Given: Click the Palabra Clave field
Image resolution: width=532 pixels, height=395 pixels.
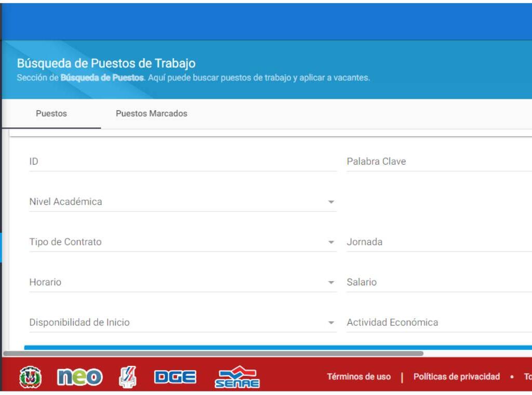Looking at the screenshot, I should tap(439, 162).
